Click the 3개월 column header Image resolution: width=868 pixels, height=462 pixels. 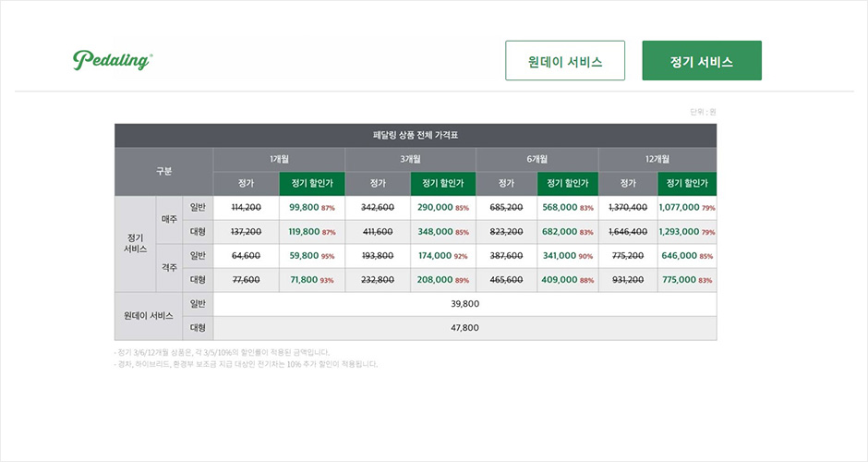[x=411, y=159]
